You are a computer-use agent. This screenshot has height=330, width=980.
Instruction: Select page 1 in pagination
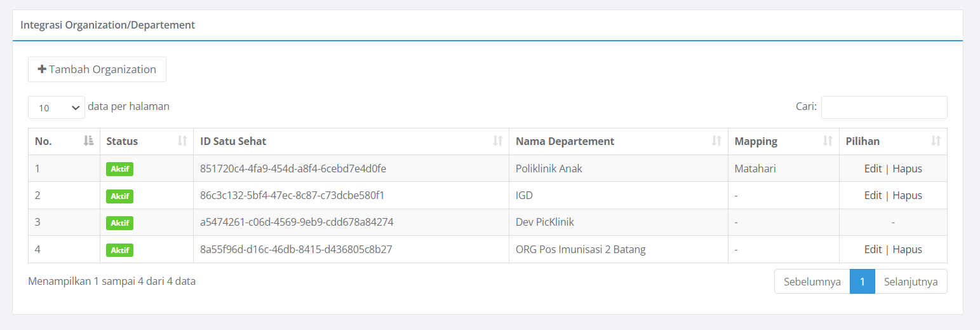(863, 282)
